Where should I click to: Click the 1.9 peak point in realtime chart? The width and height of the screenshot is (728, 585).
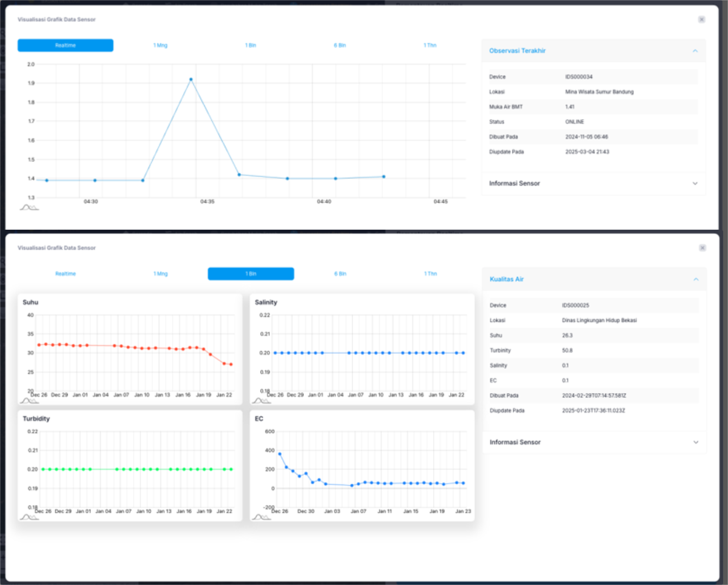[191, 80]
